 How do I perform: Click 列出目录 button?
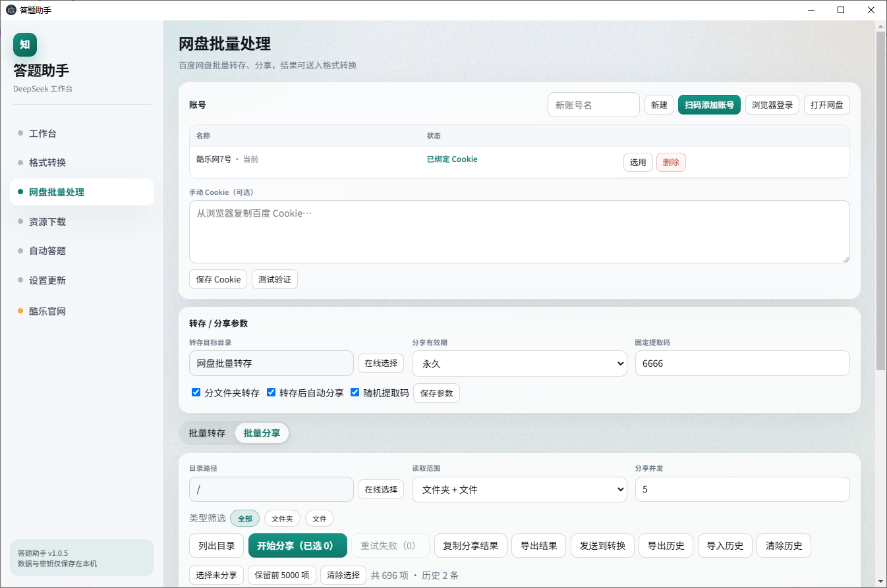(217, 546)
